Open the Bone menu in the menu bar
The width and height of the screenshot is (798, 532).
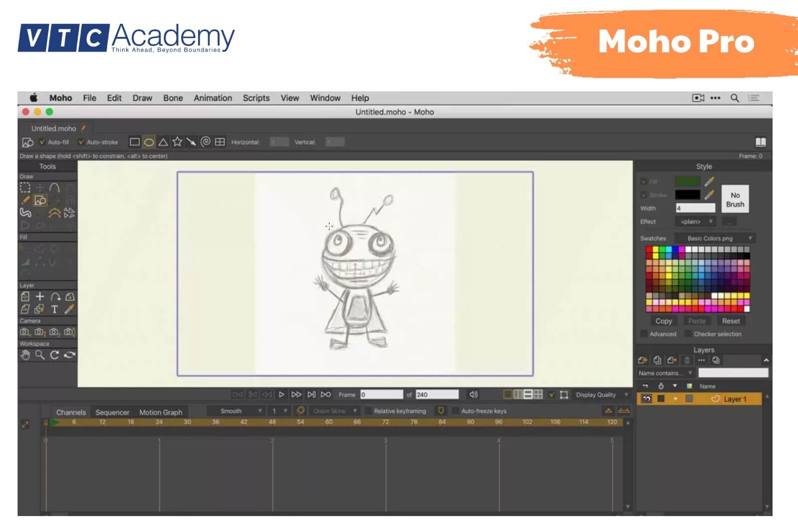point(173,98)
